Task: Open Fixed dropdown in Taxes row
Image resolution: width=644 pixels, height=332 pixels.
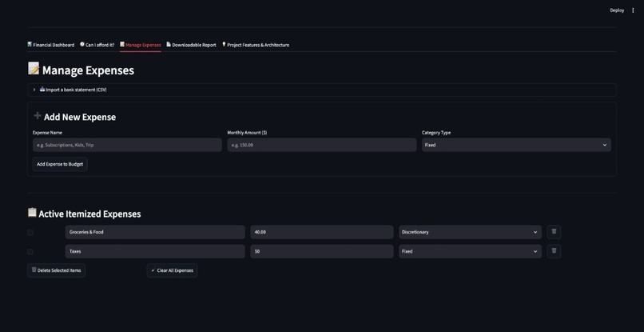Action: [x=470, y=251]
